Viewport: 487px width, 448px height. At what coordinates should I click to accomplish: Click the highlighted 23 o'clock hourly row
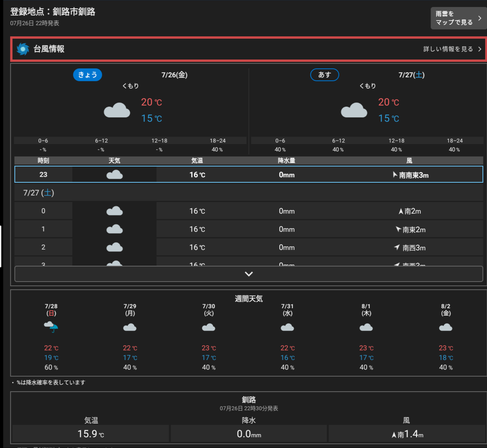[x=249, y=175]
